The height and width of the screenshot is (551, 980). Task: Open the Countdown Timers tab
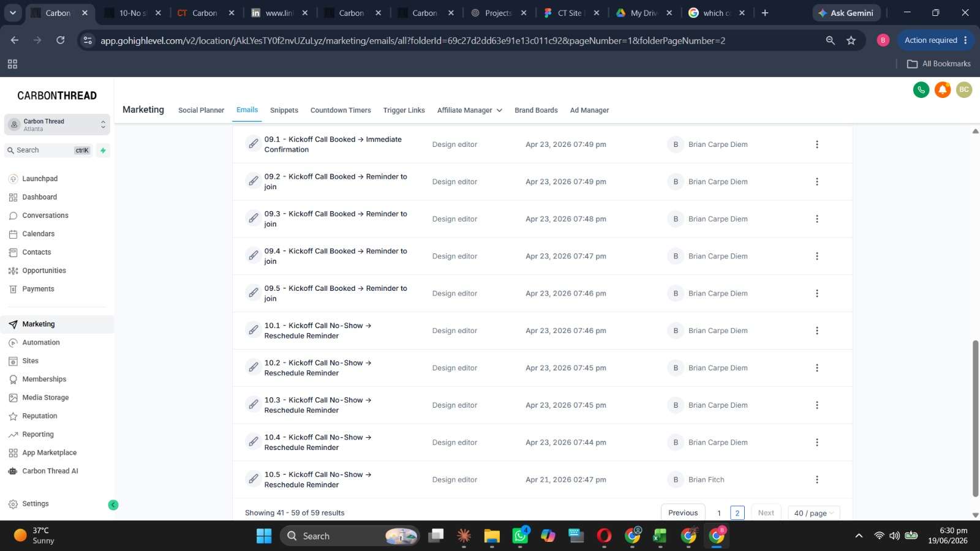341,110
